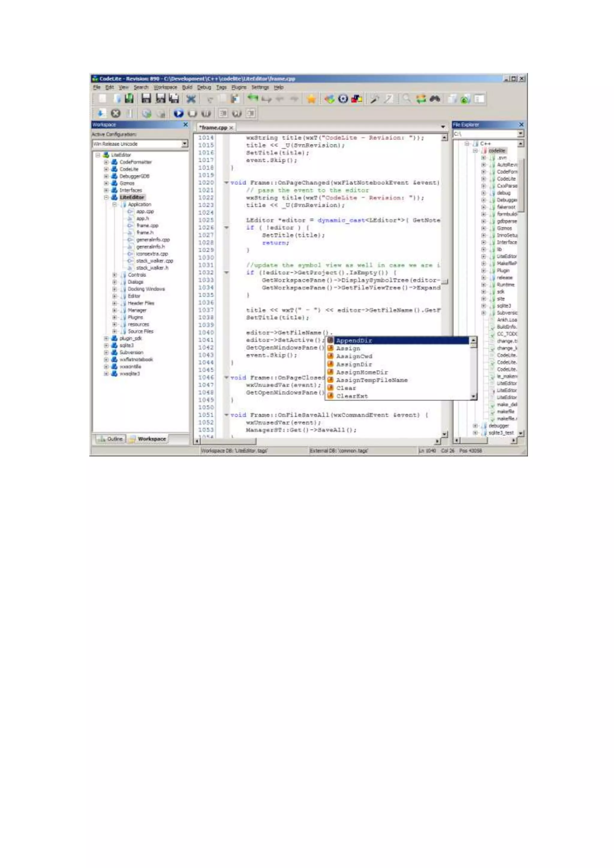
Task: Click the binoculars find icon
Action: (435, 99)
